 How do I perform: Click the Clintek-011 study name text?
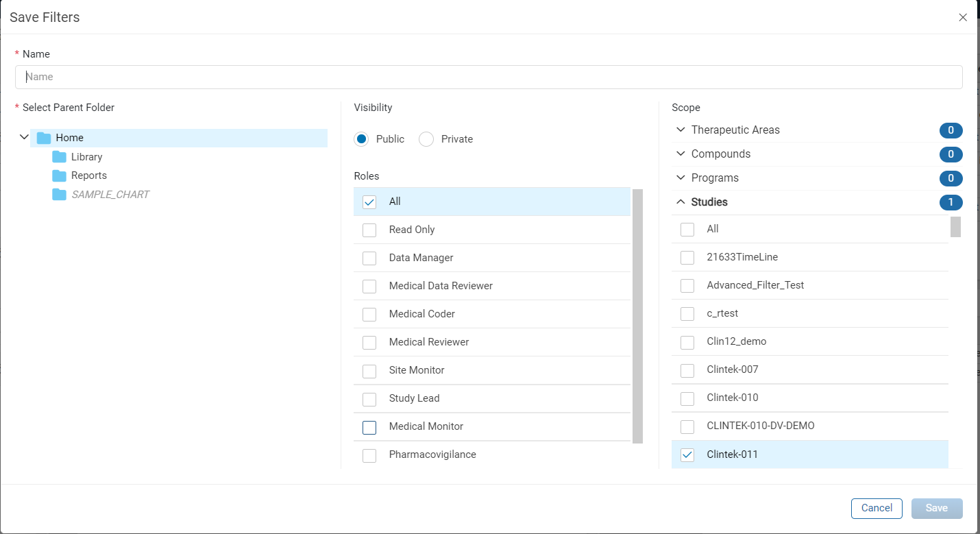pos(732,454)
